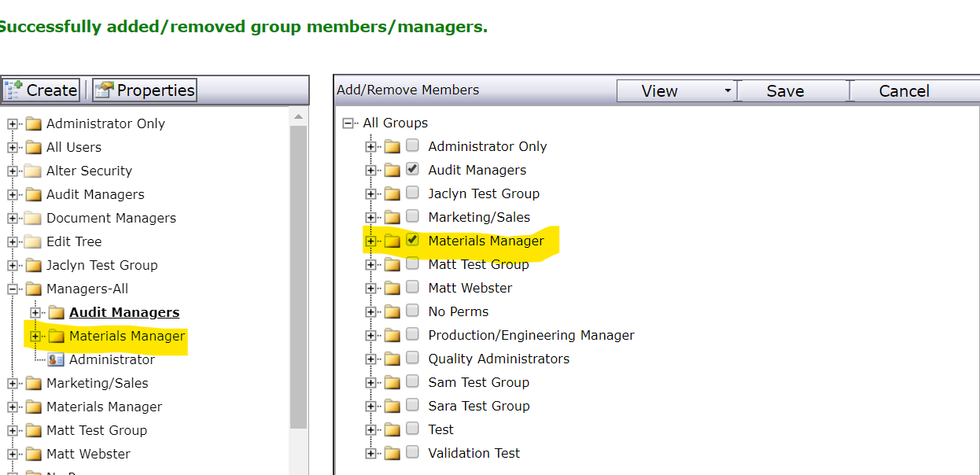
Task: Collapse the Managers-All node
Action: [x=13, y=289]
